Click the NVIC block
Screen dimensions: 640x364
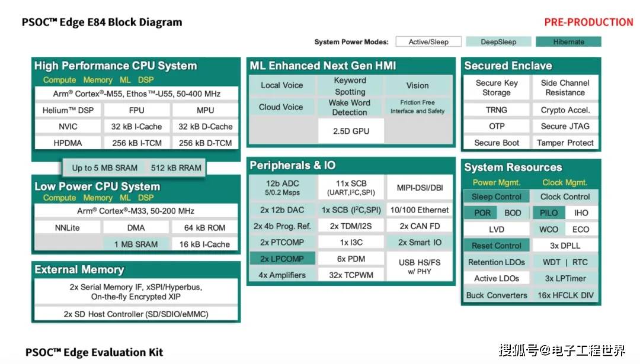click(68, 126)
